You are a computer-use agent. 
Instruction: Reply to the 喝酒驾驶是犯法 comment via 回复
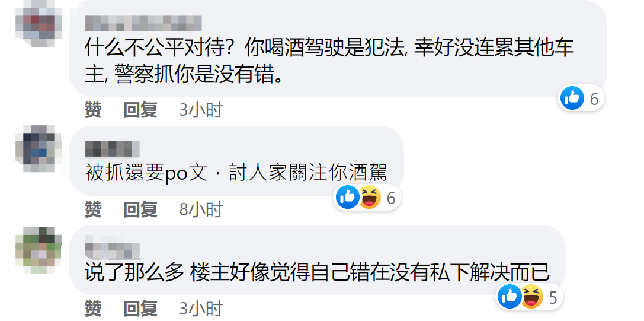[140, 110]
